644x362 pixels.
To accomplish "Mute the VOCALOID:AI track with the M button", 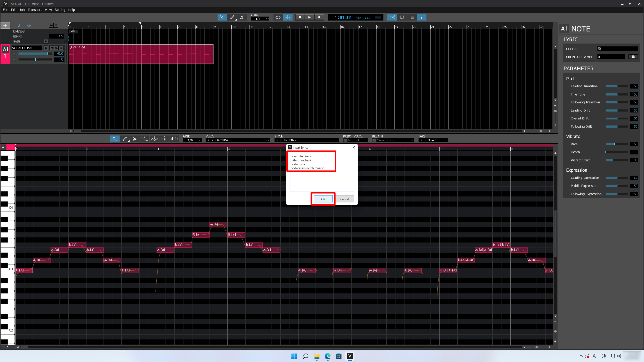I will click(51, 48).
